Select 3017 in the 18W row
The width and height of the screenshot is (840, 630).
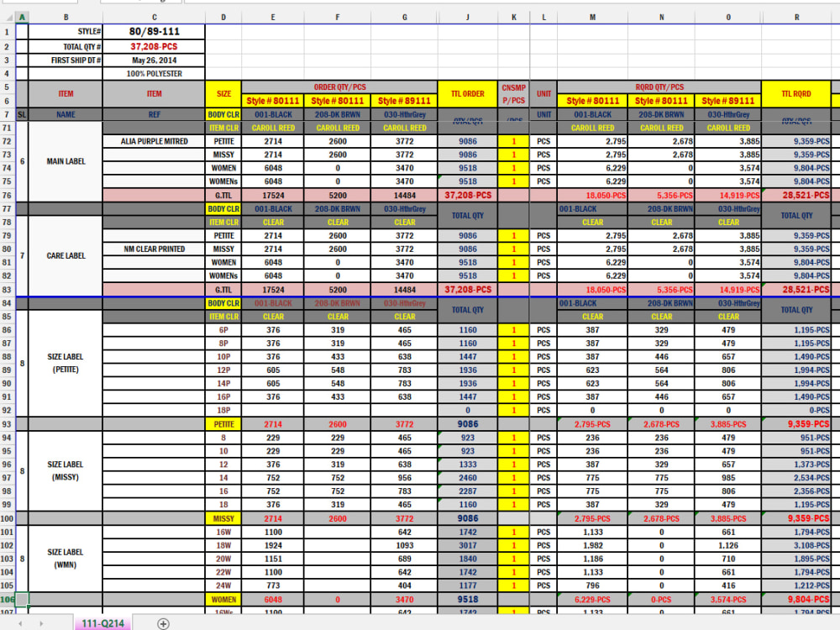point(468,545)
